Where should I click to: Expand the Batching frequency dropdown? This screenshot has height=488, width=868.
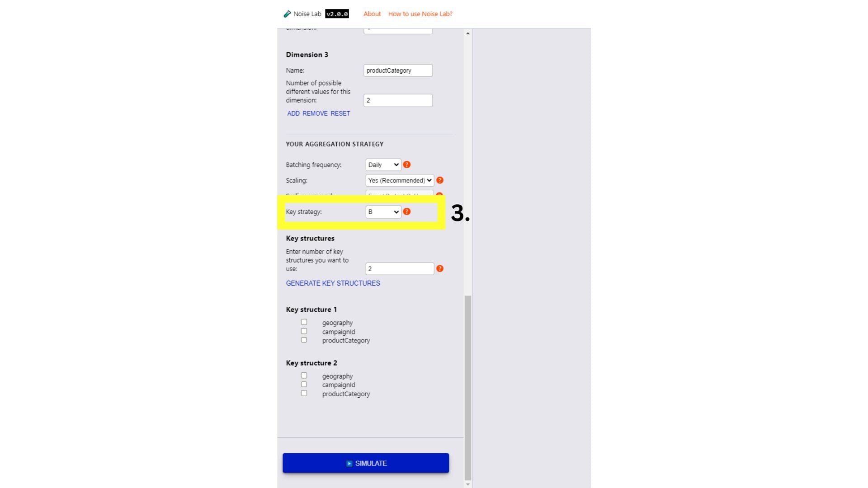(382, 164)
